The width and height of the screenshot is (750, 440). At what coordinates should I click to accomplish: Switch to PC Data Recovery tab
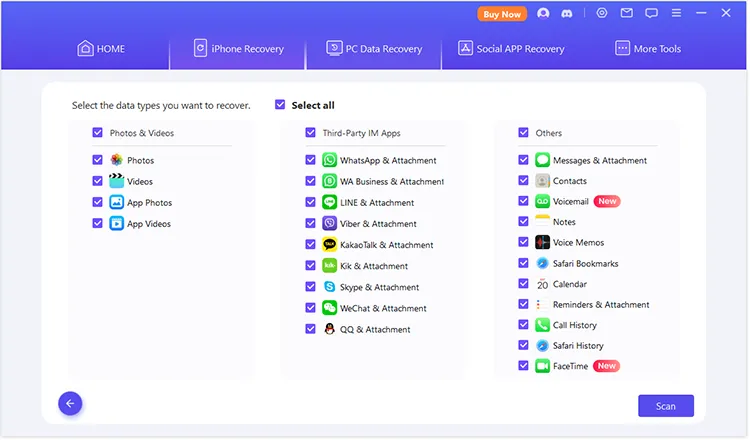click(375, 48)
